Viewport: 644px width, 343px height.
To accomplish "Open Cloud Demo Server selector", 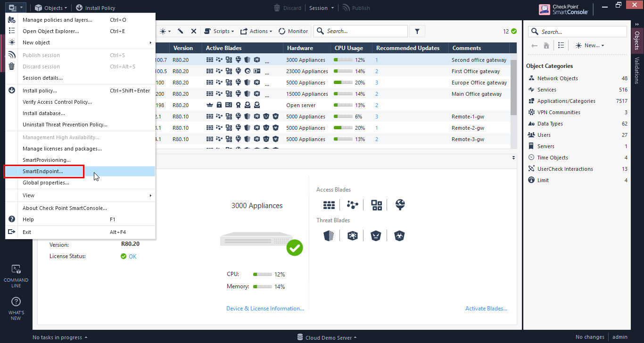I will tap(327, 337).
